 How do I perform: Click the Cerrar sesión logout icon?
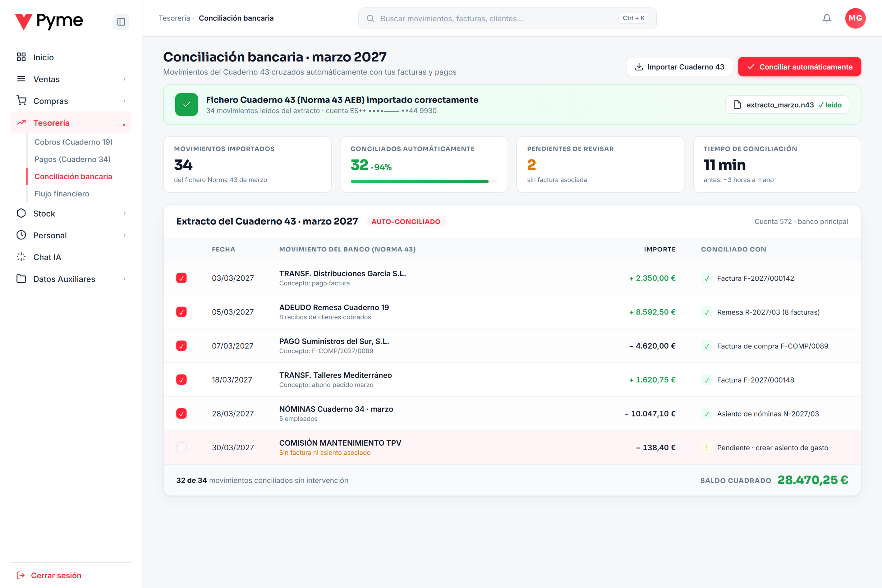21,575
